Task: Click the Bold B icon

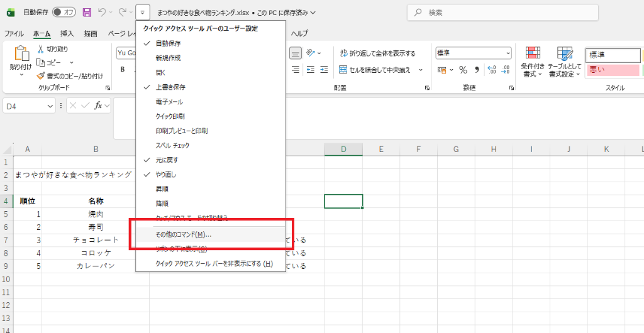Action: (x=123, y=70)
